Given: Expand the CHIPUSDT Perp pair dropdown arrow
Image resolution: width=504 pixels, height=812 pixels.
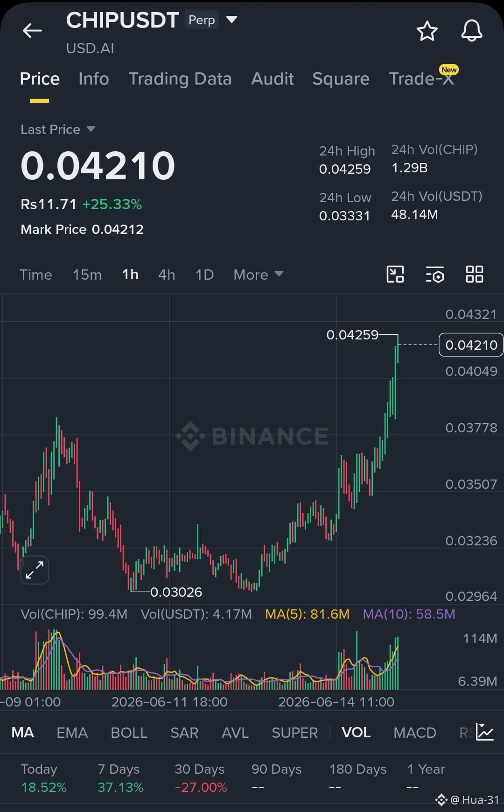Looking at the screenshot, I should coord(231,20).
